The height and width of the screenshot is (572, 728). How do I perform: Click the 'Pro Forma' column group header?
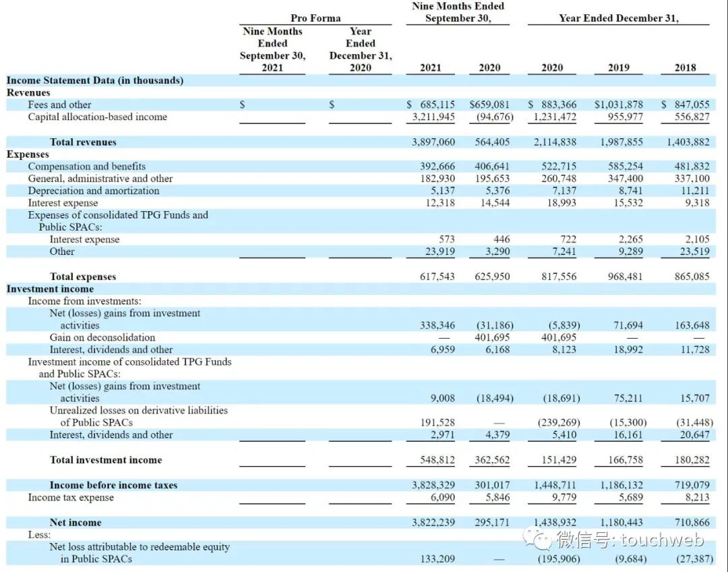315,18
